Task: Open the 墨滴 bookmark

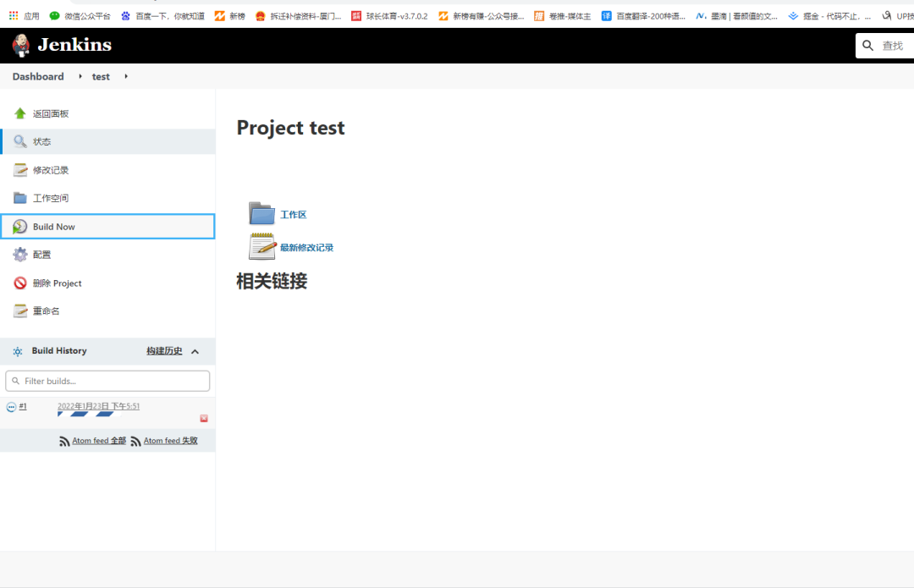Action: (737, 16)
